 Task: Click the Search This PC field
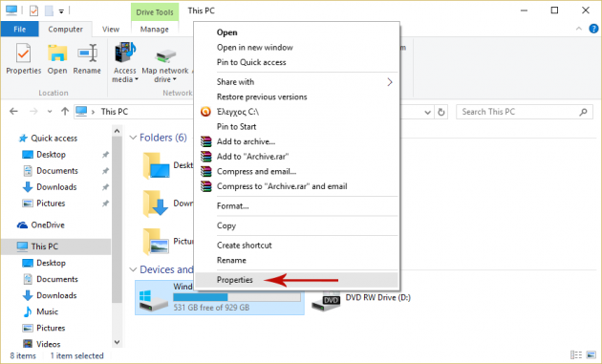[524, 112]
